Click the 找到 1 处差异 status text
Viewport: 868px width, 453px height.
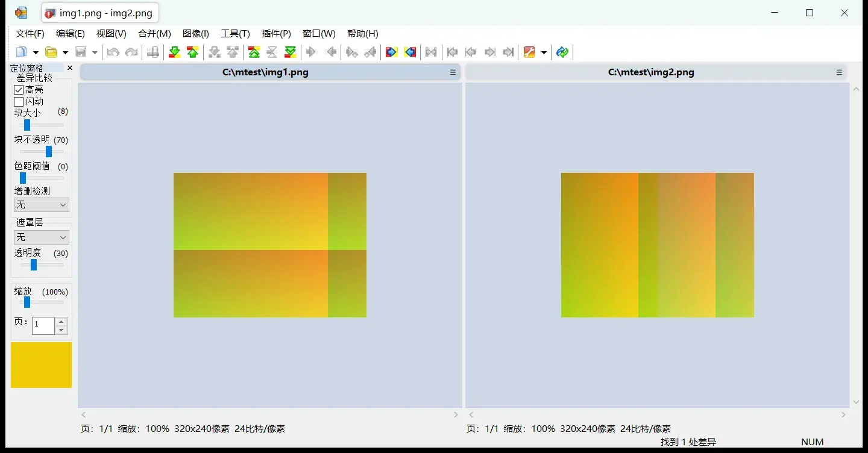pyautogui.click(x=688, y=442)
